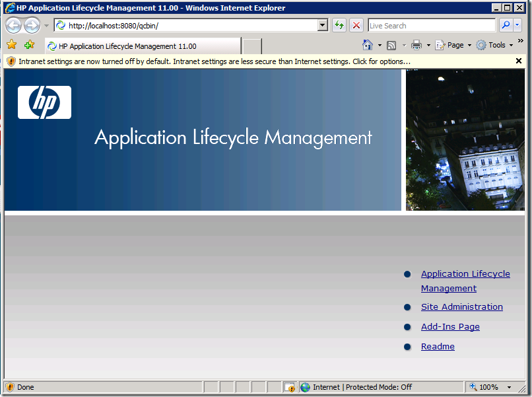
Task: Open the Page menu
Action: click(x=453, y=45)
